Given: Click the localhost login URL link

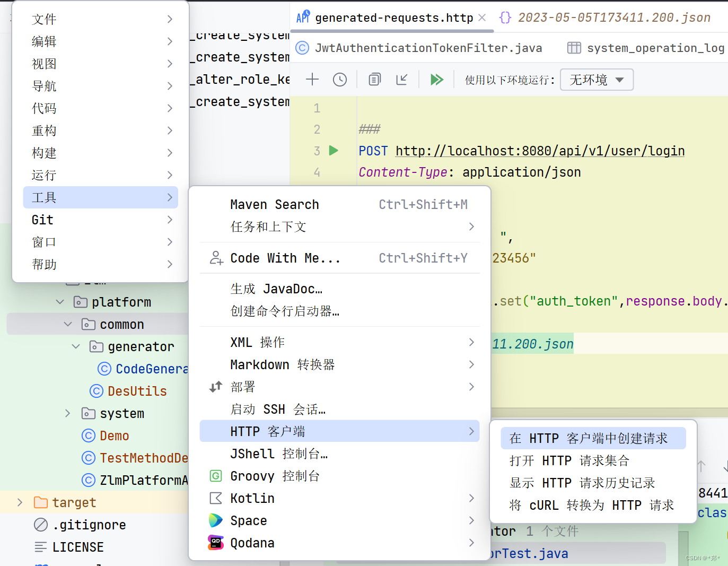Looking at the screenshot, I should click(x=540, y=151).
